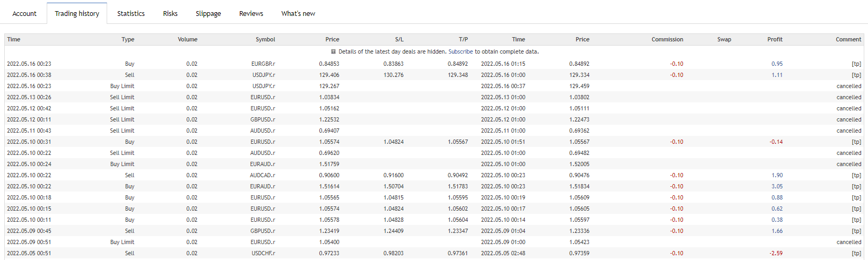The image size is (868, 260).
Task: Click the hidden deals notice icon
Action: pos(333,51)
